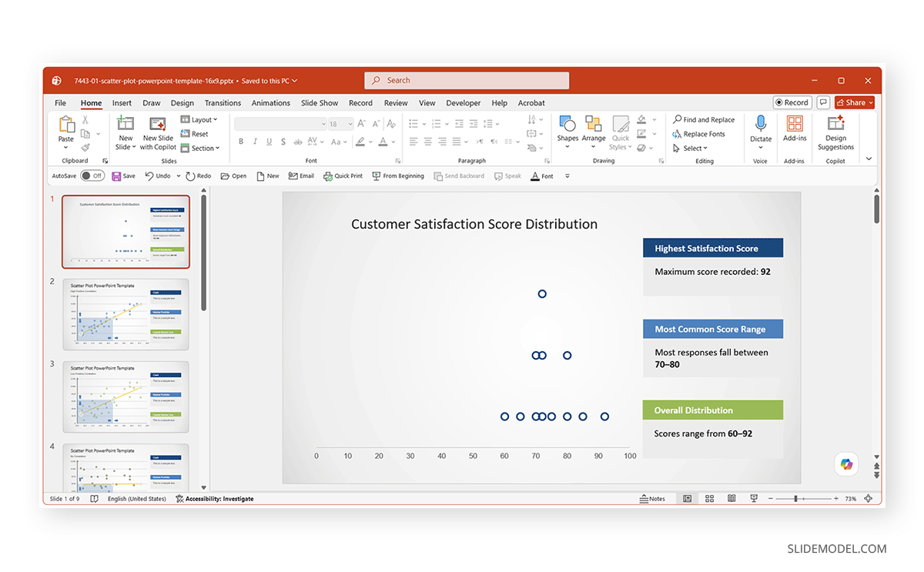Screen dimensions: 924x572
Task: Apply Bold formatting
Action: 241,142
